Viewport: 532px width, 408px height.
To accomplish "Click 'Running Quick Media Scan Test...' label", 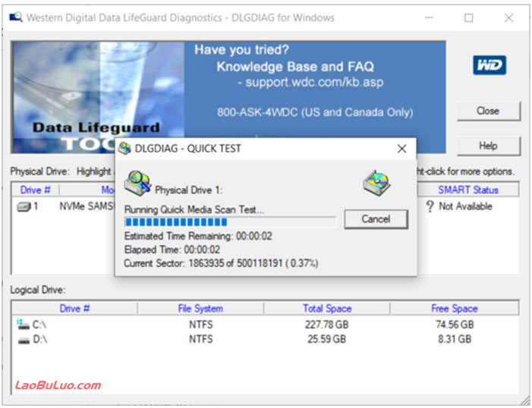I will coord(194,209).
